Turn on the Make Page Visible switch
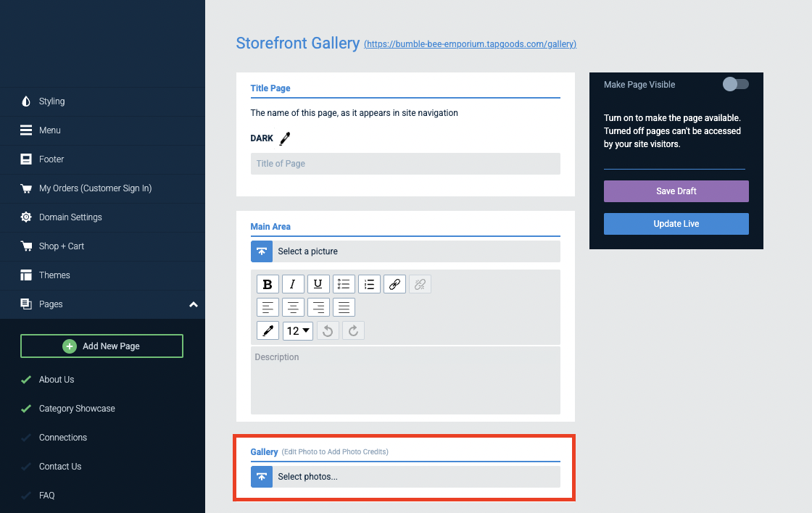 [x=735, y=84]
